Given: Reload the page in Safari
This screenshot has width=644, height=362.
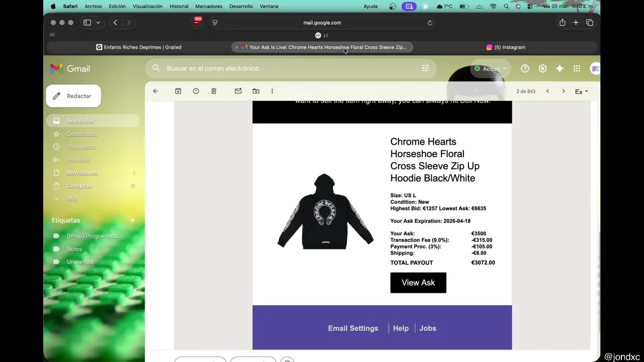Looking at the screenshot, I should [430, 23].
